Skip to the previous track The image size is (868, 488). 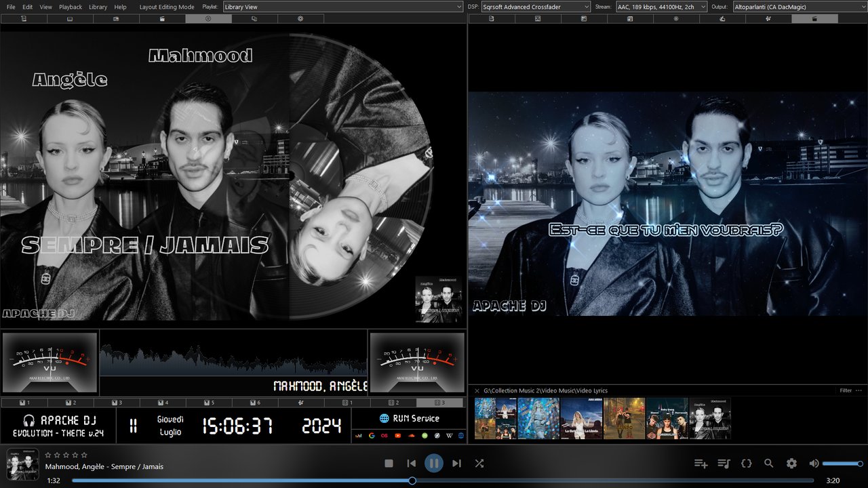[411, 464]
